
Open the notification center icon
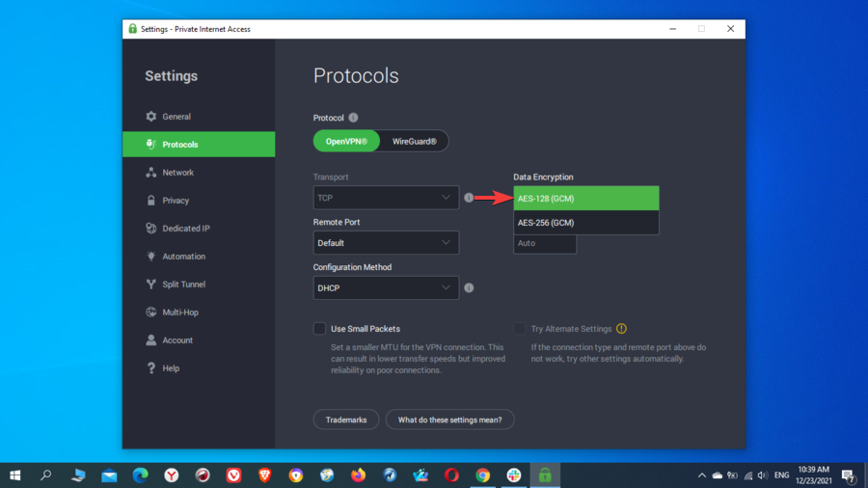[848, 475]
